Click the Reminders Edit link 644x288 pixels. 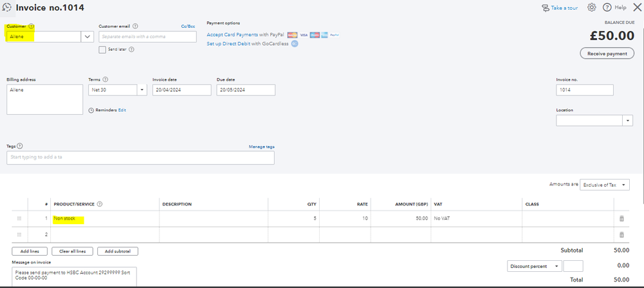coord(122,110)
